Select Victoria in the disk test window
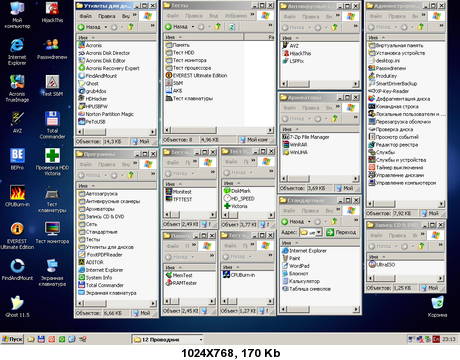The width and height of the screenshot is (460, 360). coord(235,206)
